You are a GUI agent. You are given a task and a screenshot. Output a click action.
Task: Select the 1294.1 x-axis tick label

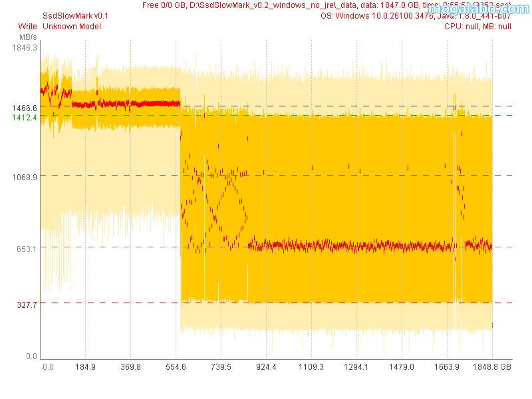(356, 366)
